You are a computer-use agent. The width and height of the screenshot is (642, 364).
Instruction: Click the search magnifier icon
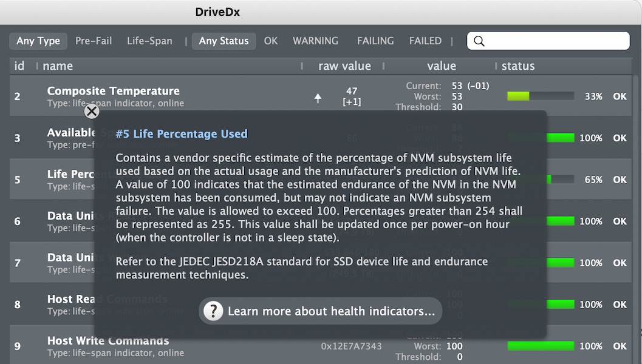pyautogui.click(x=479, y=41)
